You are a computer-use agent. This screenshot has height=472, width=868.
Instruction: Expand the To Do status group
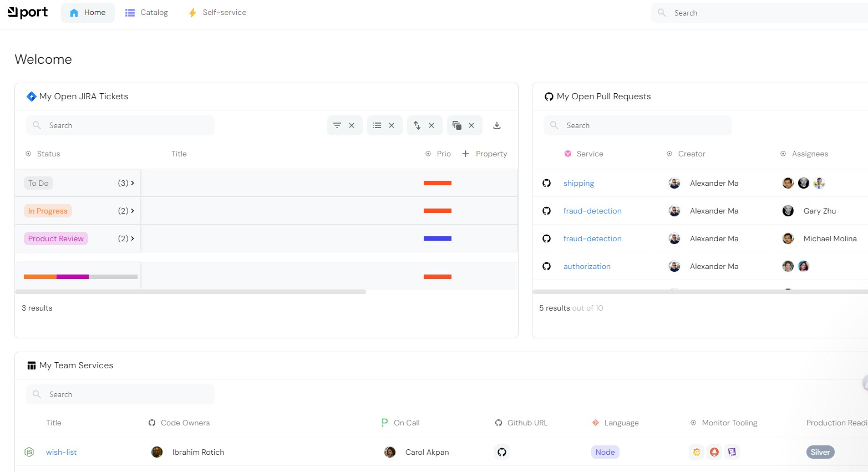pos(132,183)
